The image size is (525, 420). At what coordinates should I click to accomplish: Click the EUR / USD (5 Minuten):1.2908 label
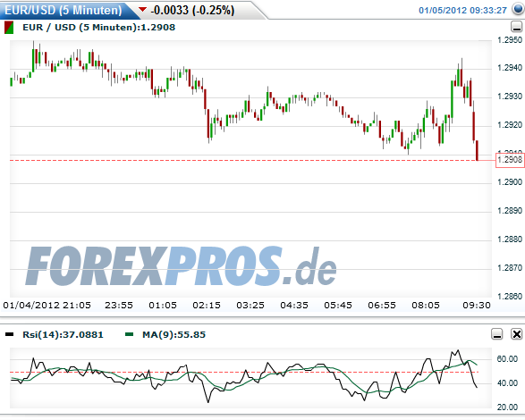[98, 28]
